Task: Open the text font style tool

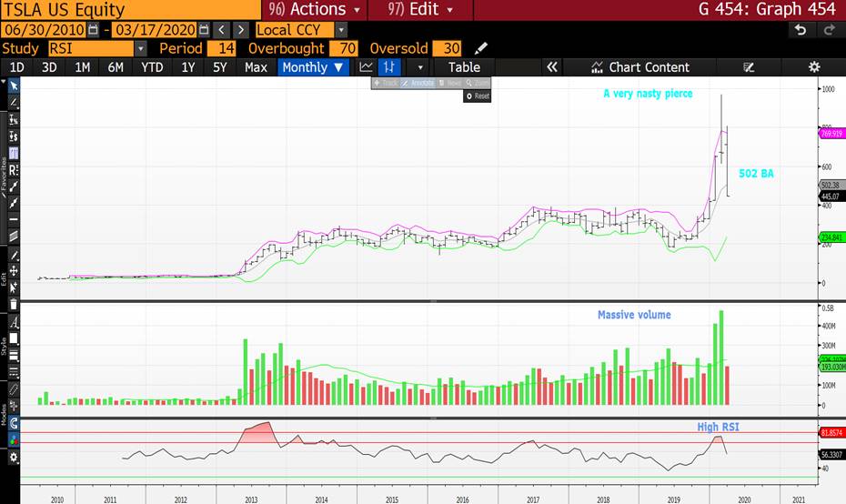Action: 14,323
